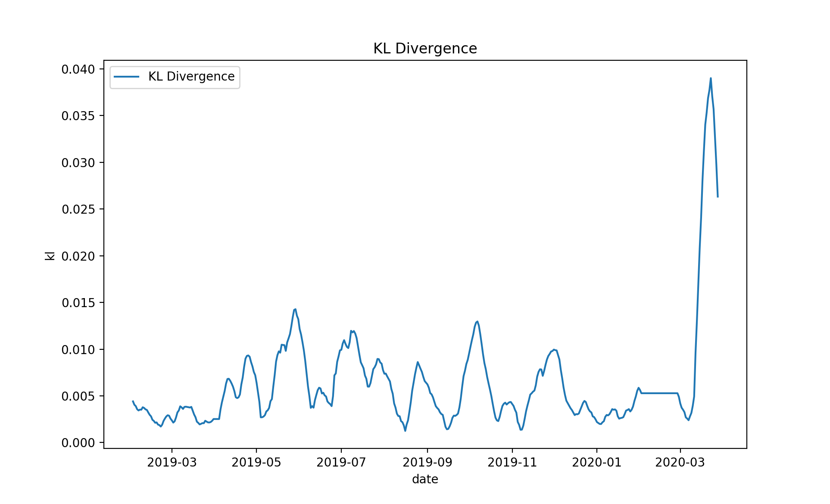Click the KL Divergence chart title
This screenshot has height=504, width=830.
(x=425, y=48)
